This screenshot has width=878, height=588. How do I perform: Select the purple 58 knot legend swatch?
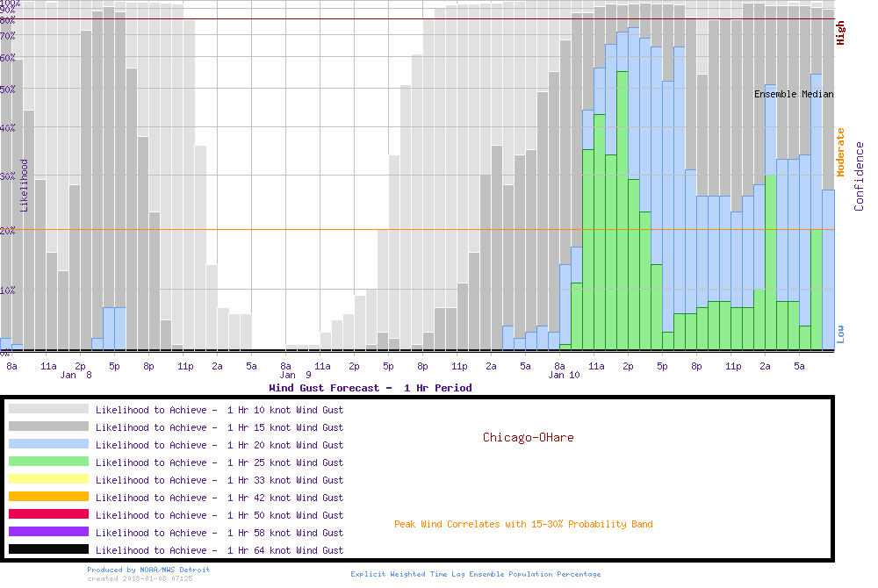pyautogui.click(x=48, y=532)
